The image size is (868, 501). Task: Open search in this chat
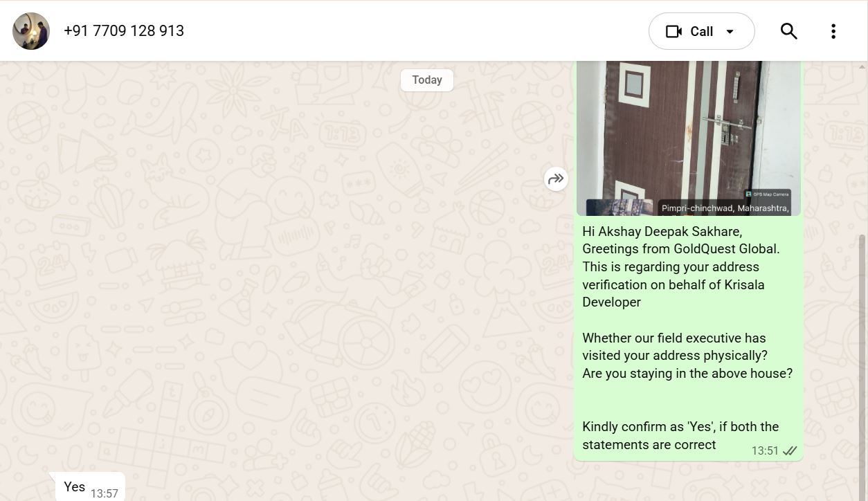(x=788, y=31)
